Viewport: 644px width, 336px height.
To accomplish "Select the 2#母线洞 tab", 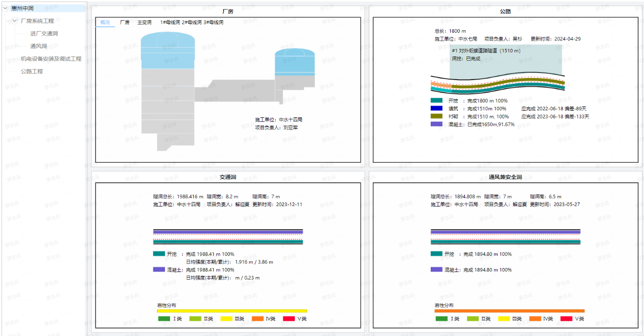I will pyautogui.click(x=192, y=23).
